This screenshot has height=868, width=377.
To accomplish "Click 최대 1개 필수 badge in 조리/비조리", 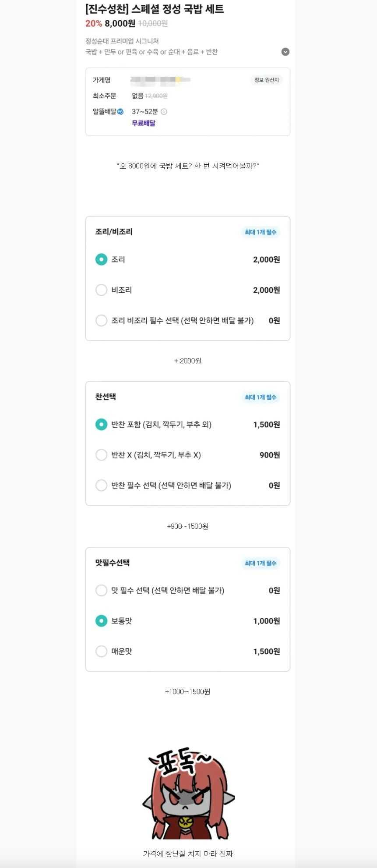I will click(x=261, y=232).
